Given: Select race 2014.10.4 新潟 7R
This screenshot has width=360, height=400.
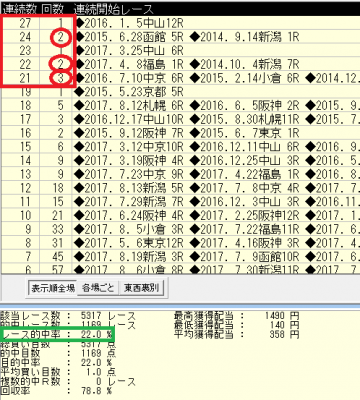Looking at the screenshot, I should (245, 64).
